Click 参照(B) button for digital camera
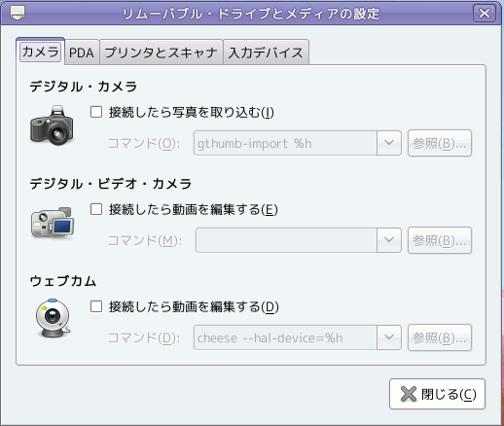The height and width of the screenshot is (426, 504). pyautogui.click(x=440, y=143)
